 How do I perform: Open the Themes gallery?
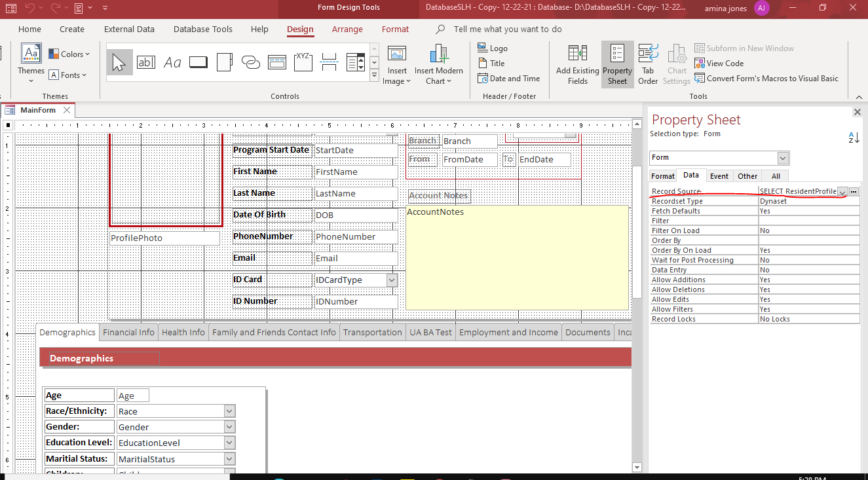[x=31, y=64]
